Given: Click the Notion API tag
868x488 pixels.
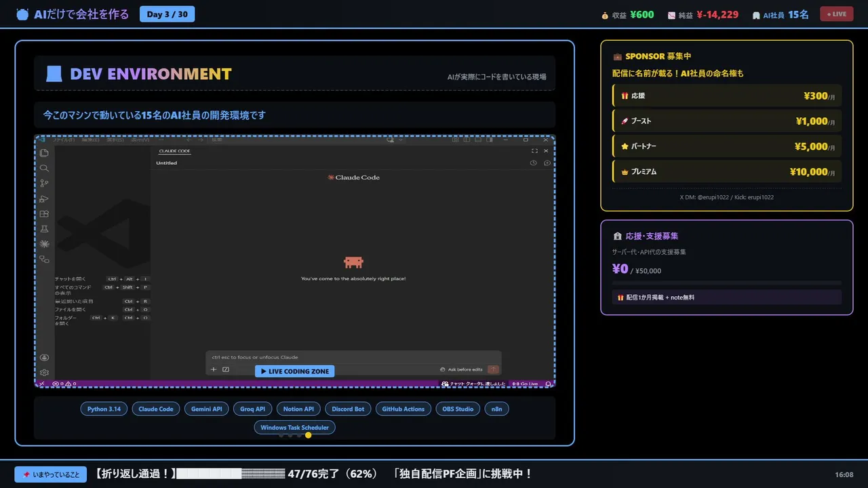Looking at the screenshot, I should point(298,409).
